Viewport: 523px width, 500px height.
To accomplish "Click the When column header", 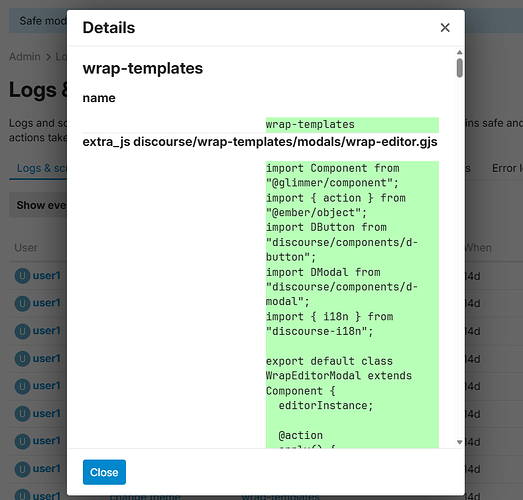I will (478, 248).
